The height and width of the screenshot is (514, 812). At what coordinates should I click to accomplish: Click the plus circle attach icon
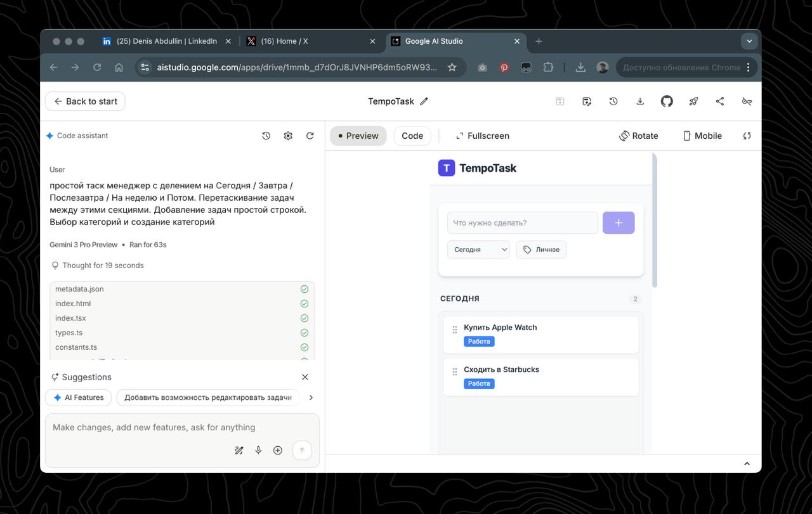278,451
